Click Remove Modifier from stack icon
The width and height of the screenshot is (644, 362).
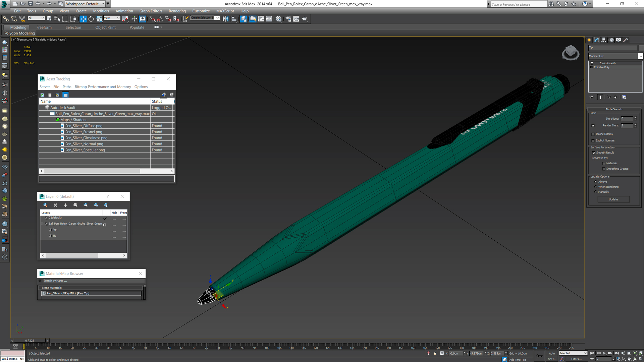pyautogui.click(x=615, y=97)
